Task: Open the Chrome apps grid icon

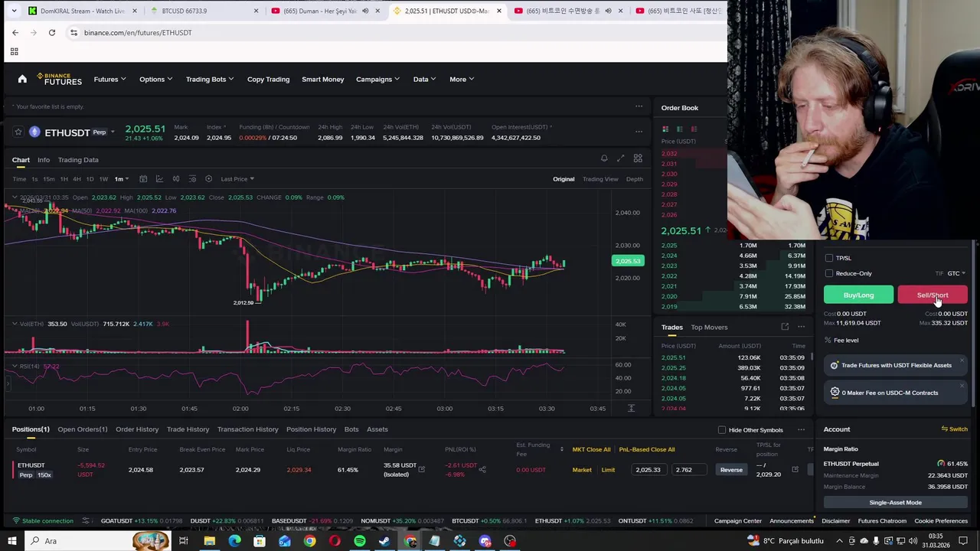Action: (x=14, y=51)
